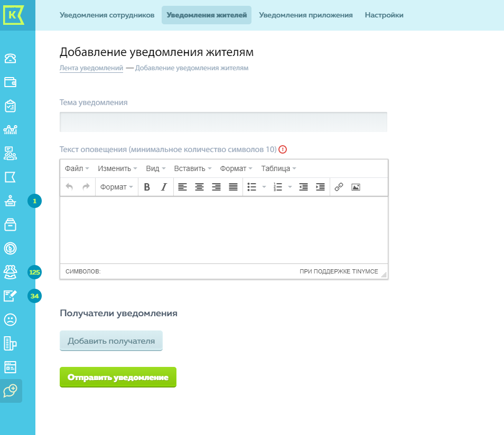The image size is (504, 435).
Task: Toggle italic text formatting
Action: (x=164, y=187)
